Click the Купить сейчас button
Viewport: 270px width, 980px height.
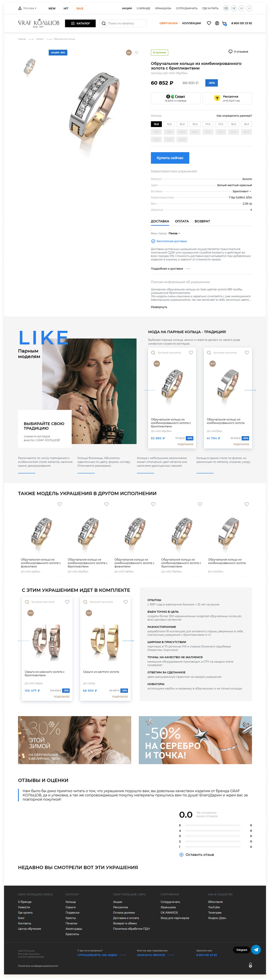point(170,158)
